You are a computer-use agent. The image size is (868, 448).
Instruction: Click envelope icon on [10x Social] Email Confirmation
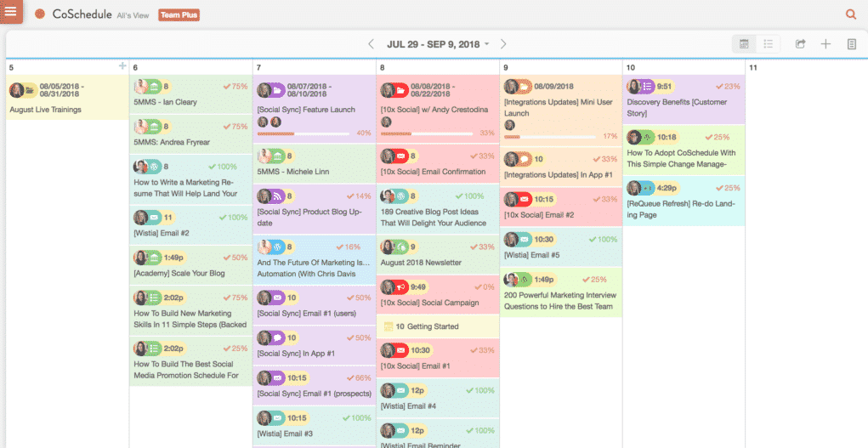[401, 156]
